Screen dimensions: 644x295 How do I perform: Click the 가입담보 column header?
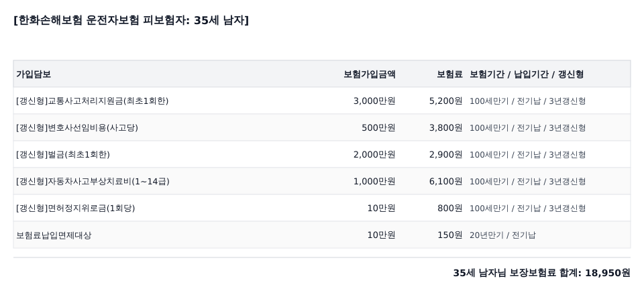(34, 74)
